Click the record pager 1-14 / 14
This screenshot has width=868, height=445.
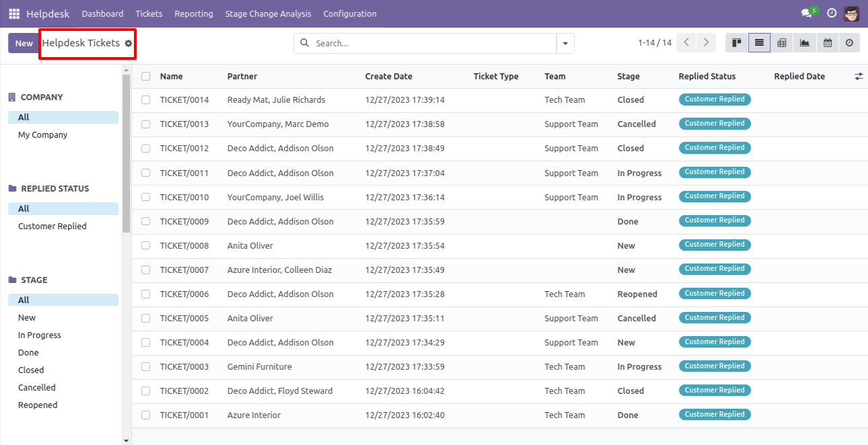pyautogui.click(x=655, y=43)
